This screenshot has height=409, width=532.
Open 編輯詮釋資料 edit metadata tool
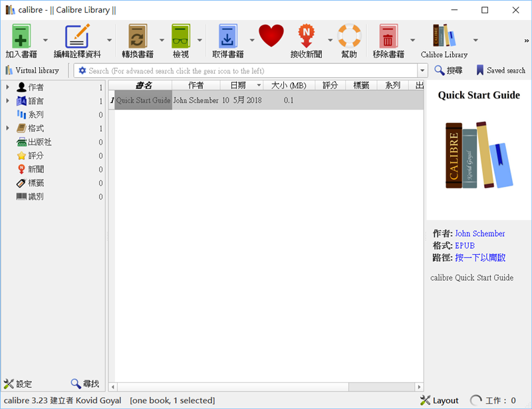[77, 37]
